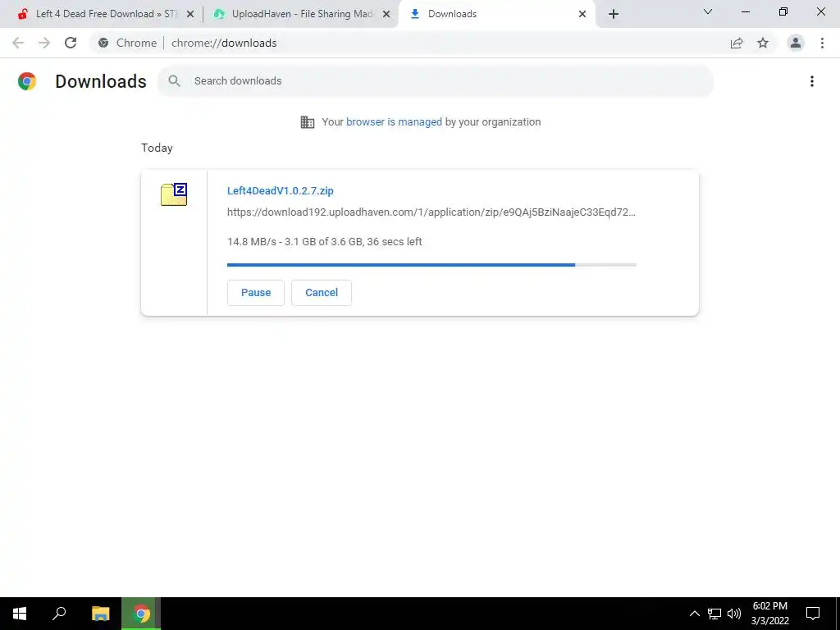
Task: Minimize the Chrome window
Action: tap(745, 11)
